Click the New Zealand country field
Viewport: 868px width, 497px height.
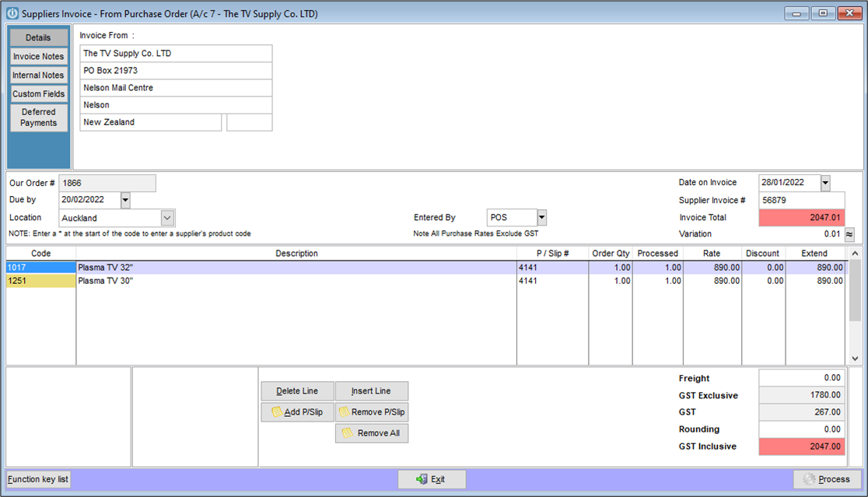(x=151, y=122)
